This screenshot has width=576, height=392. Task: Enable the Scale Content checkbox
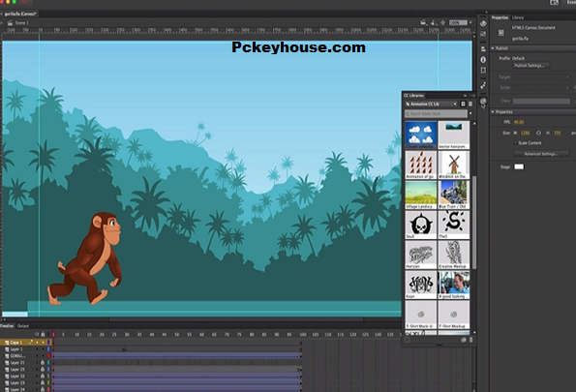click(x=515, y=143)
